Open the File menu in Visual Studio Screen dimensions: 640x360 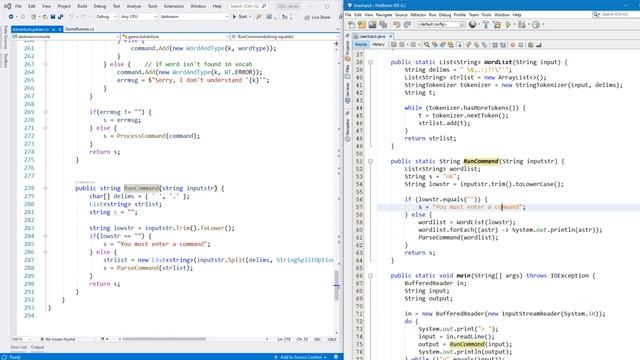pos(18,6)
